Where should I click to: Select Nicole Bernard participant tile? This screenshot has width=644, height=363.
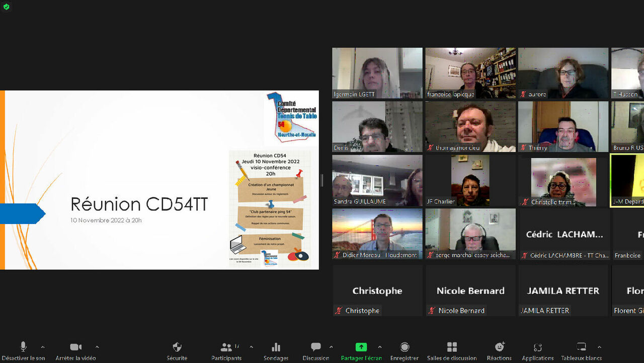click(470, 291)
